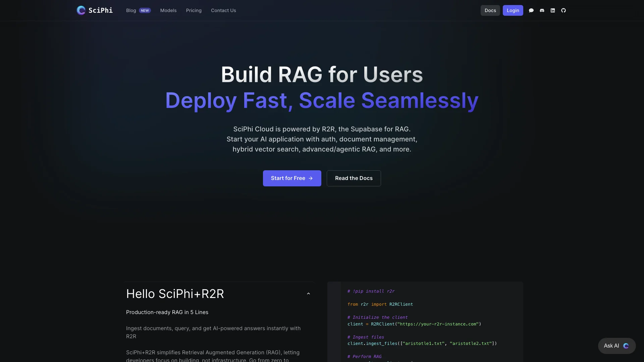Viewport: 644px width, 362px height.
Task: Open the Ask AI chat widget
Action: coord(617,346)
